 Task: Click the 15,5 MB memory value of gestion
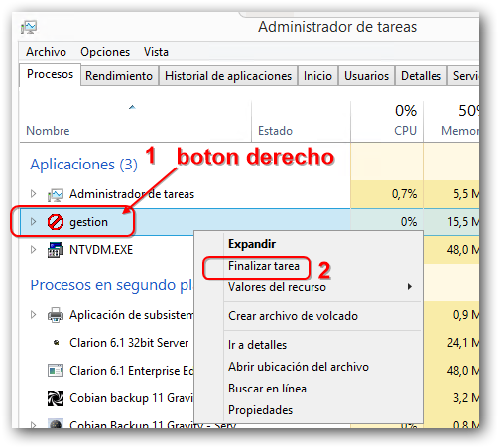click(463, 222)
